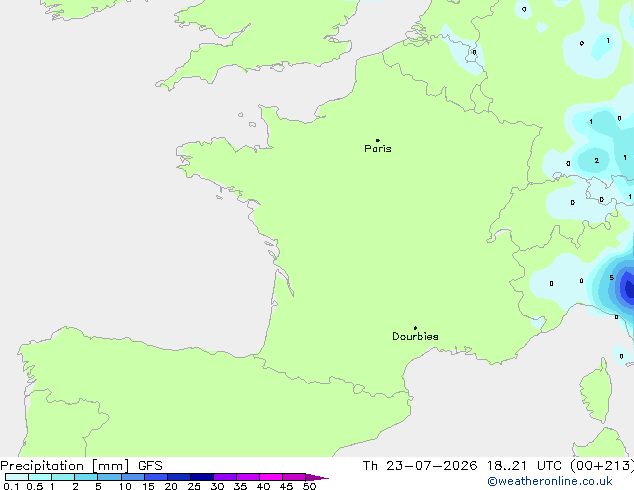Click the Dourbies city label
The height and width of the screenshot is (490, 634).
[x=415, y=336]
